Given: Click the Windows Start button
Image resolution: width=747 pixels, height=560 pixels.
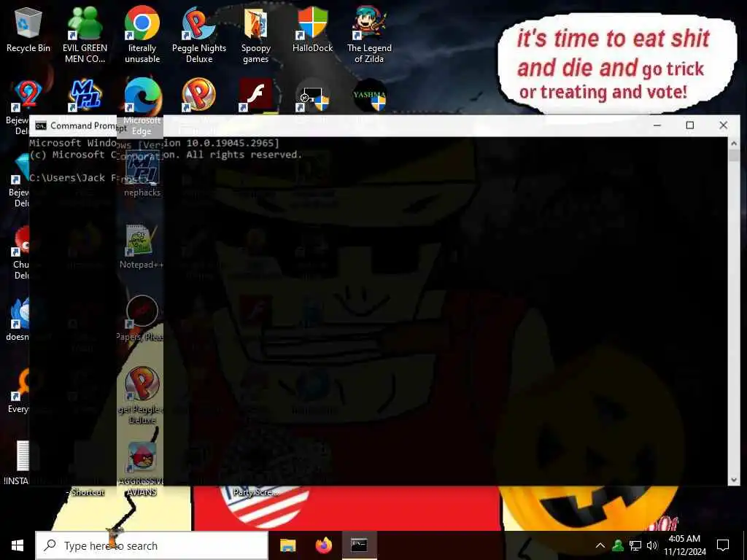Looking at the screenshot, I should (18, 545).
